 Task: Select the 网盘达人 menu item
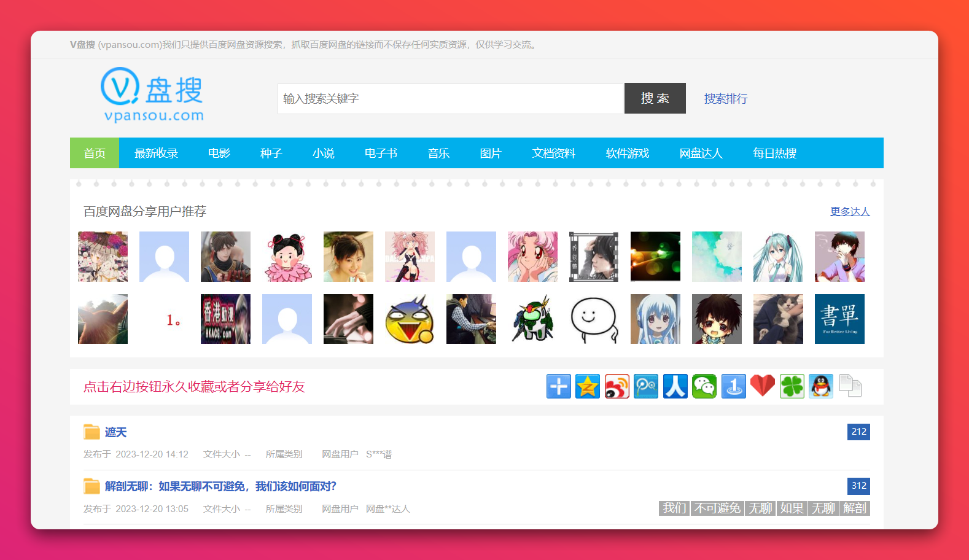[x=701, y=154]
